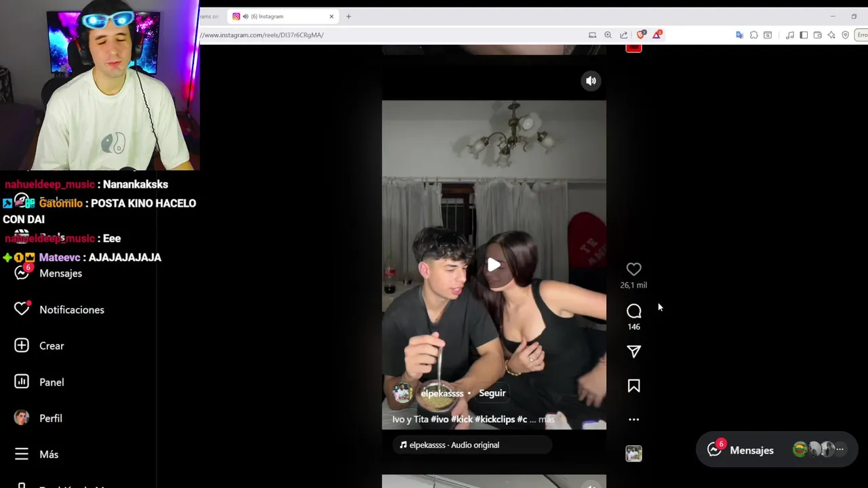Expand caption with 'más'
This screenshot has height=488, width=868.
tap(547, 420)
